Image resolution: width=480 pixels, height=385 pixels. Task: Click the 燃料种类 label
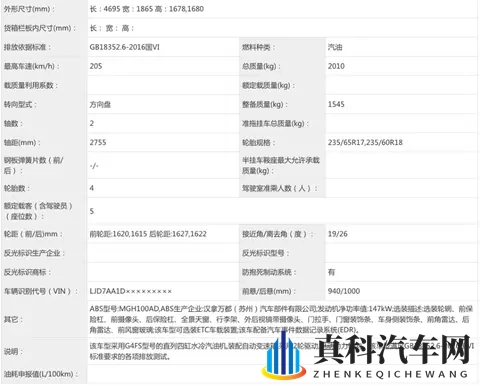[259, 48]
